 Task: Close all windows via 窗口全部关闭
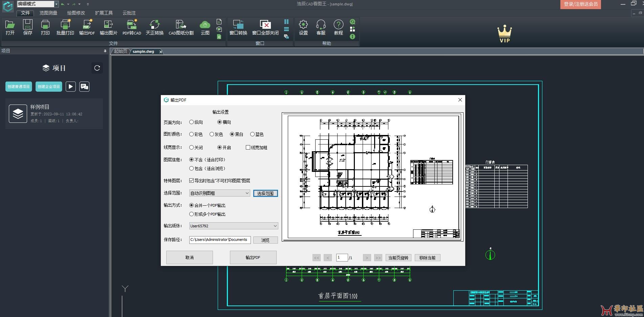pyautogui.click(x=266, y=28)
